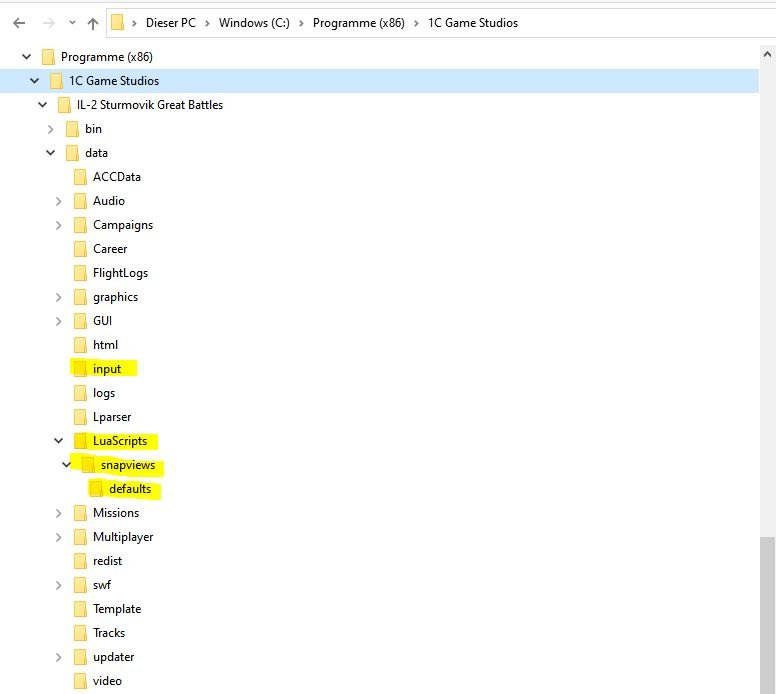The height and width of the screenshot is (694, 776).
Task: Open the ACCData folder
Action: (x=117, y=177)
